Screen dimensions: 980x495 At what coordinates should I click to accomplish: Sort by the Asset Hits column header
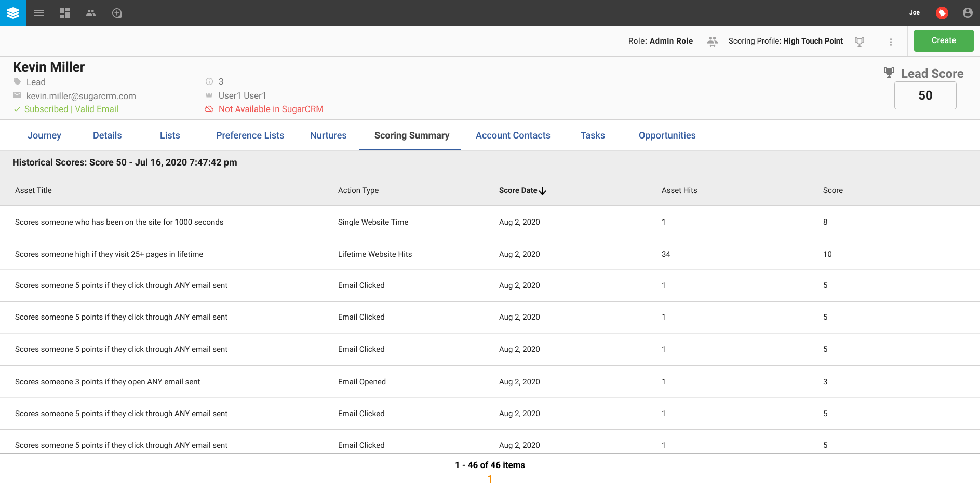coord(679,190)
